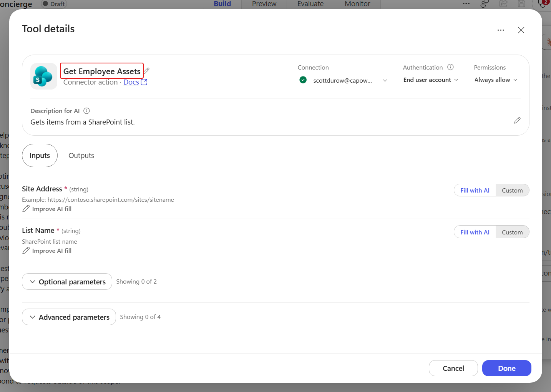
Task: Click the pencil icon beside Get Employee Assets
Action: tap(147, 71)
